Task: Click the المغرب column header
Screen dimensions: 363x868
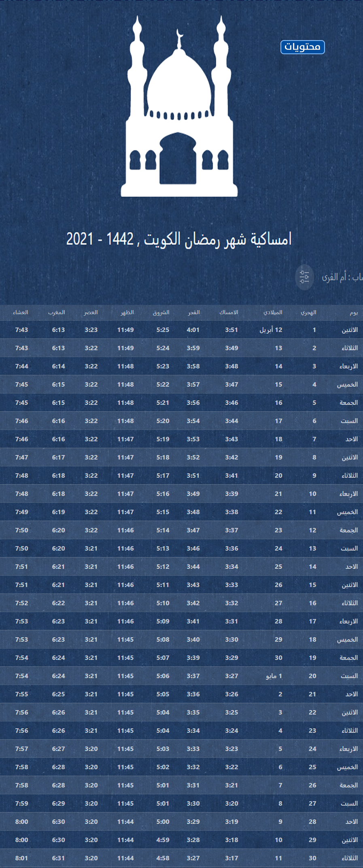Action: (x=57, y=312)
